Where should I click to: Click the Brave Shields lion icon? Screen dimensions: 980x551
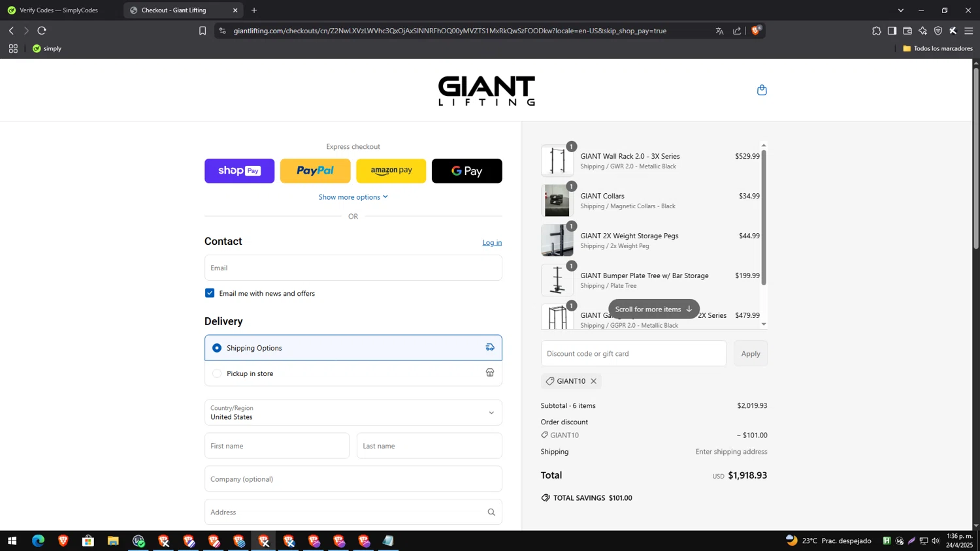[x=756, y=31]
